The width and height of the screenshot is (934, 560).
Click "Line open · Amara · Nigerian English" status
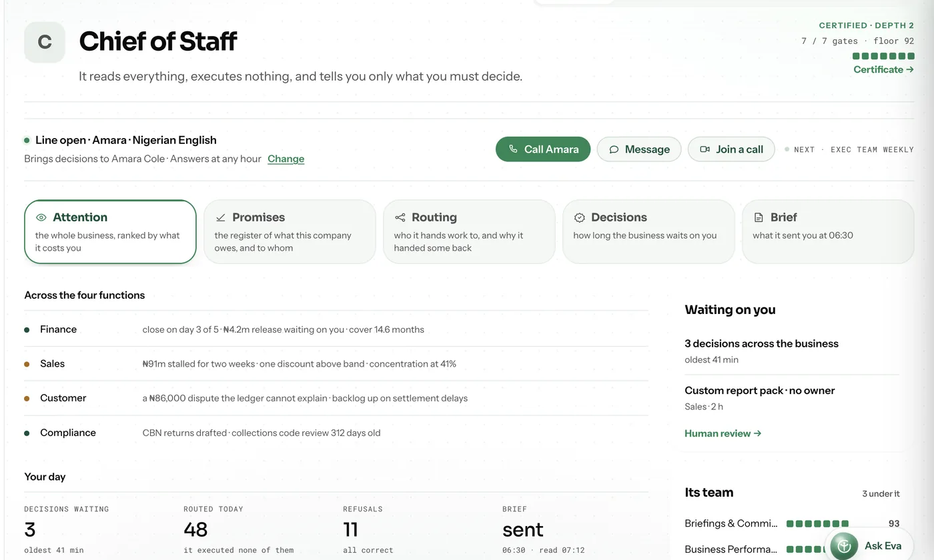[x=125, y=140]
